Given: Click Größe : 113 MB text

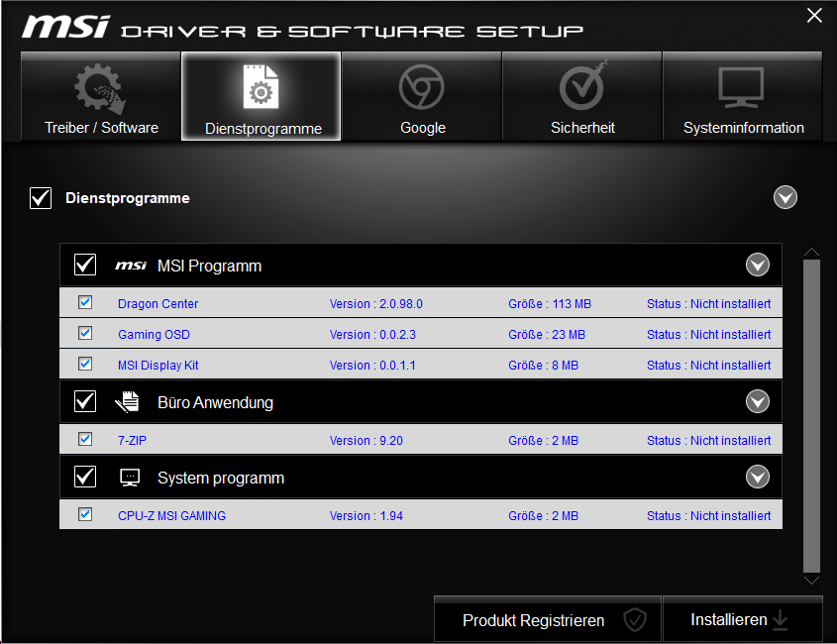Looking at the screenshot, I should click(x=550, y=304).
